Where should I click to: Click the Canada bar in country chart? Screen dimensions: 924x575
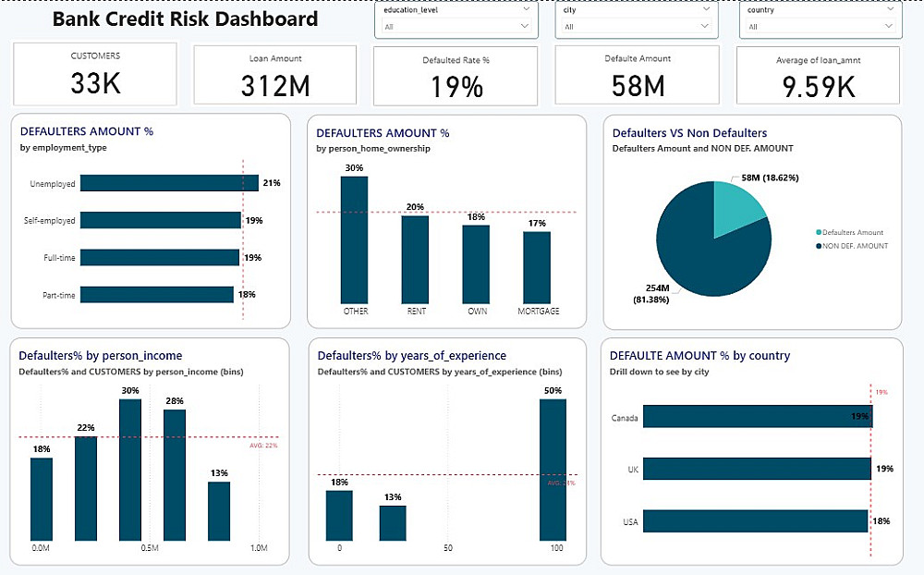(758, 416)
